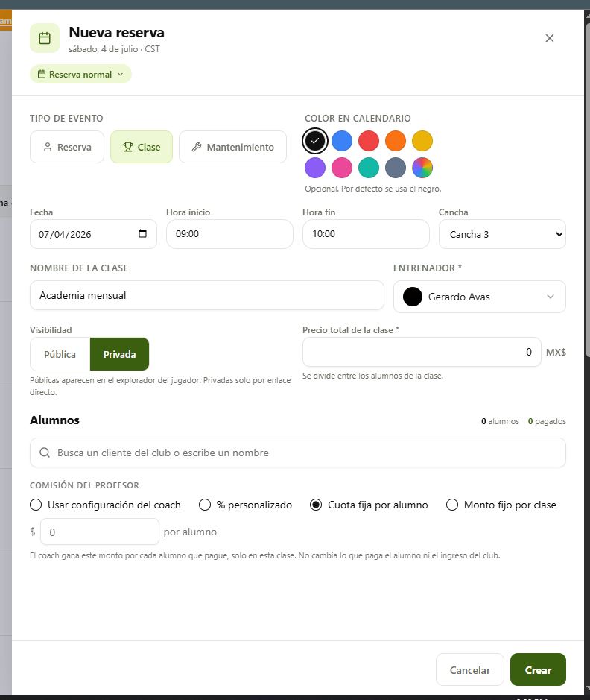Switch visibility to Pública
The height and width of the screenshot is (700, 590).
pyautogui.click(x=60, y=354)
